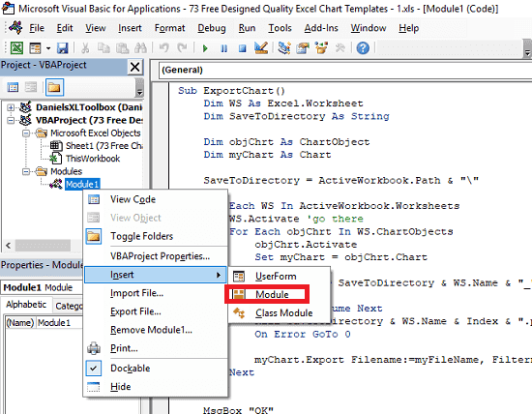The image size is (532, 414).
Task: Collapse the Modules folder
Action: point(26,172)
